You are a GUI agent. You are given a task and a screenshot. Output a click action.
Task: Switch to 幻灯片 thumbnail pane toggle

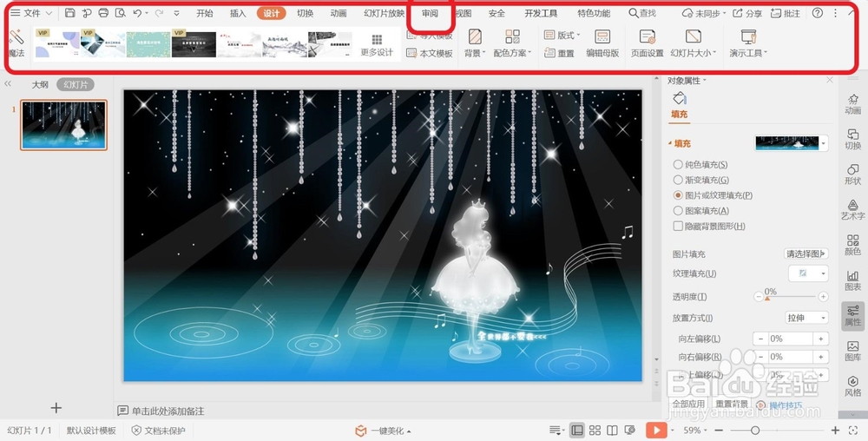click(76, 85)
